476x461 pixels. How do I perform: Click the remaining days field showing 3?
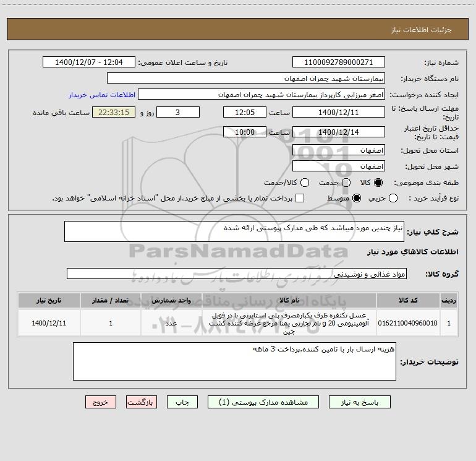(178, 112)
